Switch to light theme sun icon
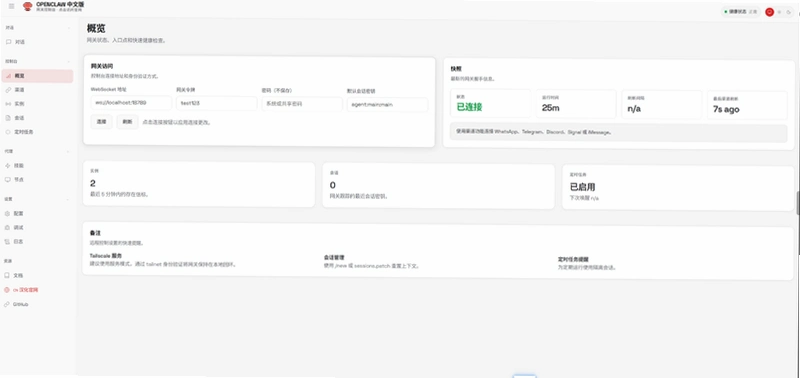Image resolution: width=800 pixels, height=378 pixels. pyautogui.click(x=780, y=12)
